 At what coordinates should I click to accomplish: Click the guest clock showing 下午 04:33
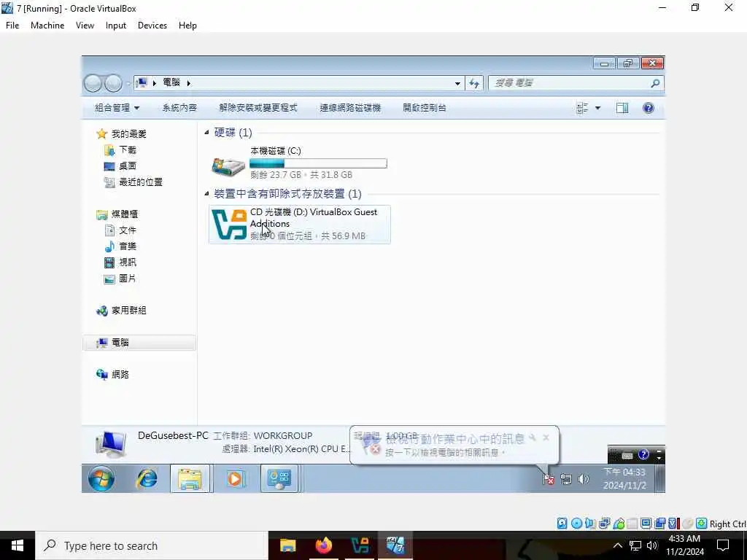[624, 478]
